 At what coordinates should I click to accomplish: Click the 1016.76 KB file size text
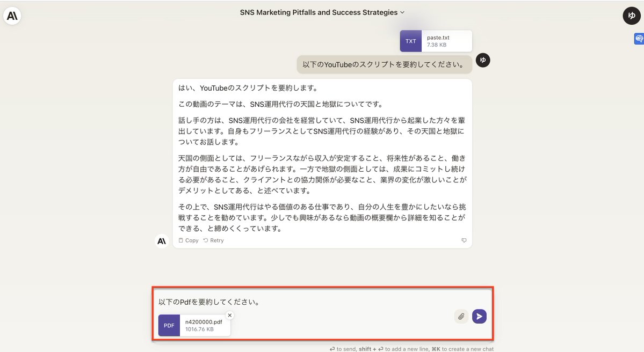click(199, 329)
